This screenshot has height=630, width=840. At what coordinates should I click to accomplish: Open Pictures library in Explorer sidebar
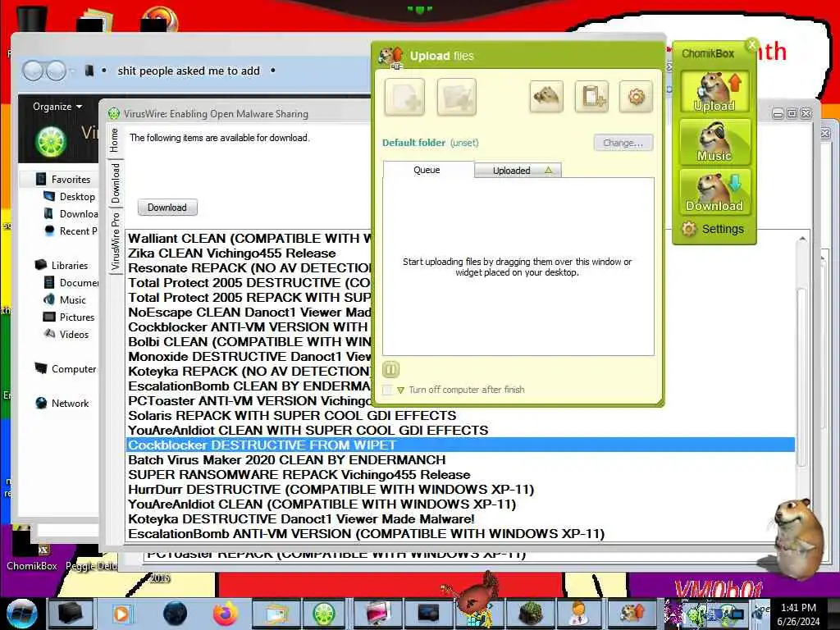(69, 317)
